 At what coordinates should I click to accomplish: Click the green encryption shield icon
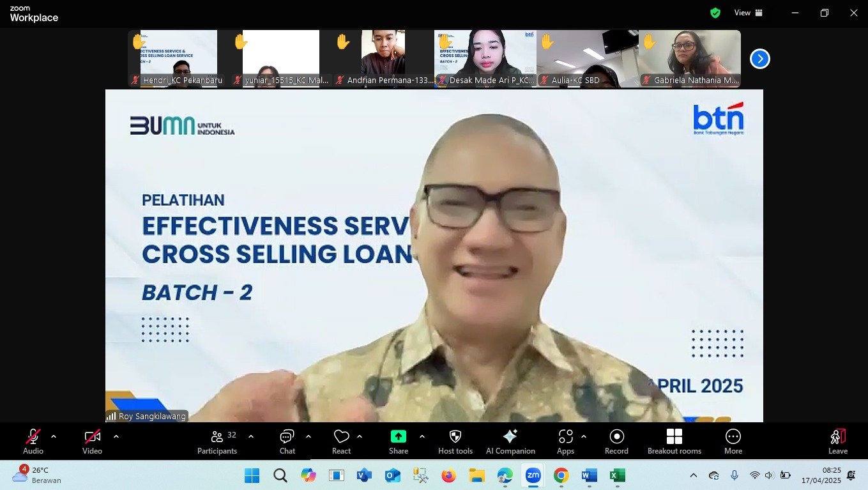coord(715,13)
